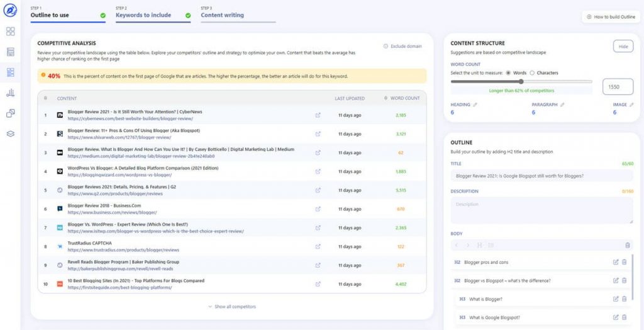Click the Description text area

[541, 210]
